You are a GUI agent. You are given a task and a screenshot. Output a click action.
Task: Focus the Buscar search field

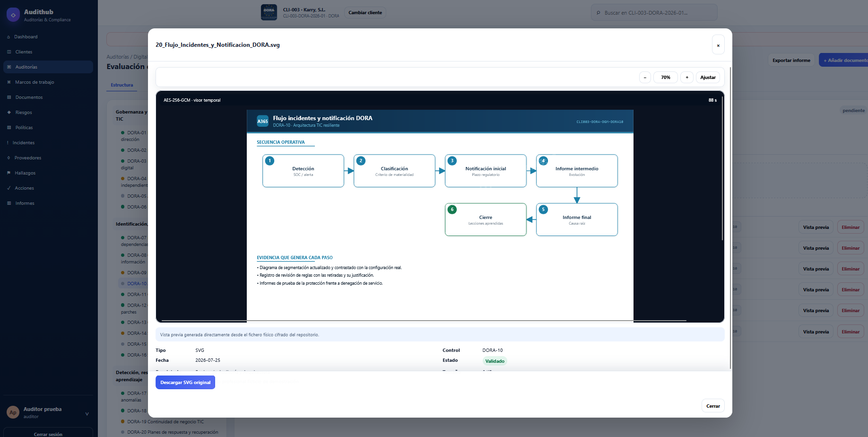[654, 13]
